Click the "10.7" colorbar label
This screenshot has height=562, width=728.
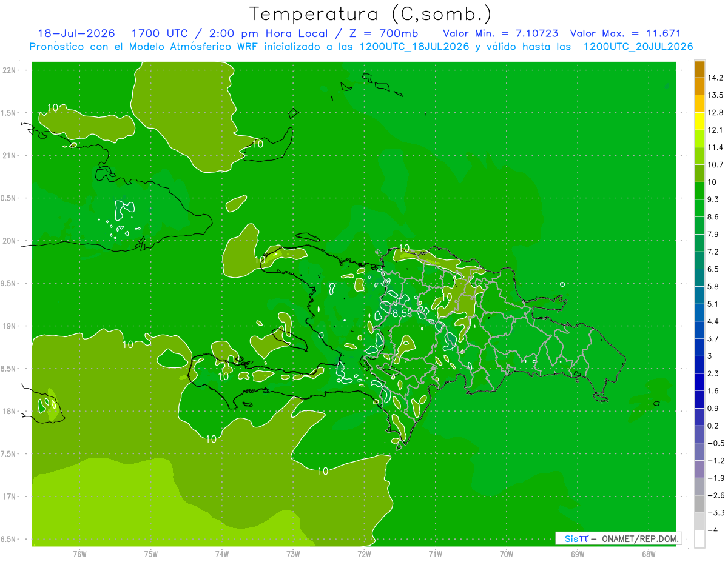[x=715, y=165]
